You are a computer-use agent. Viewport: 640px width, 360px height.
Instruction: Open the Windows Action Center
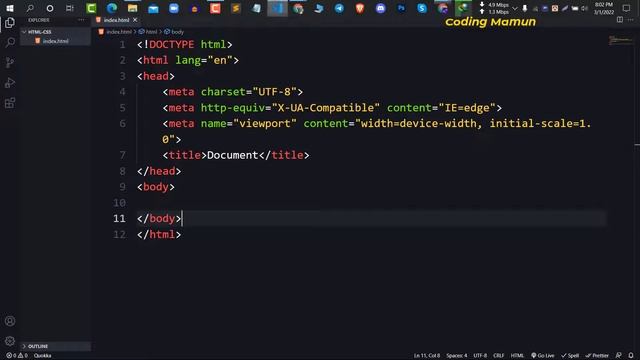click(x=626, y=8)
